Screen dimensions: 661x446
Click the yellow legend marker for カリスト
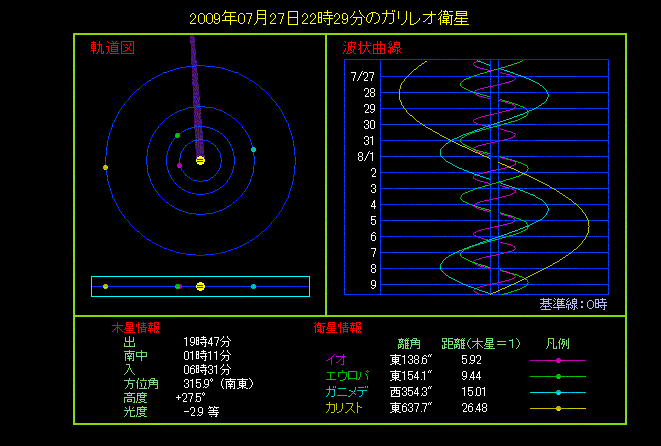tap(557, 408)
